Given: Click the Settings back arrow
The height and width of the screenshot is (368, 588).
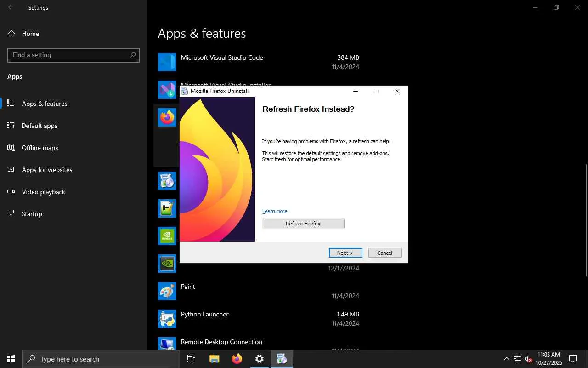Looking at the screenshot, I should [x=11, y=7].
